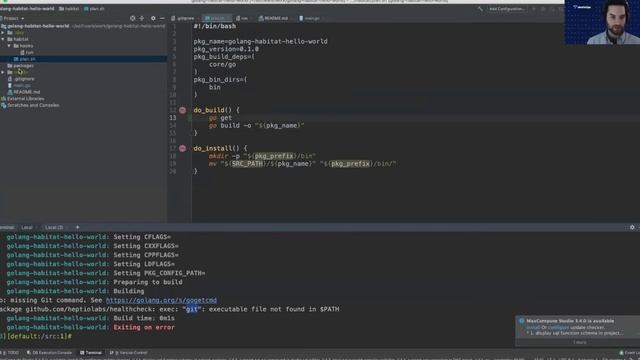Click the presenter webcam thumbnail
640x360 pixels.
coord(602,22)
